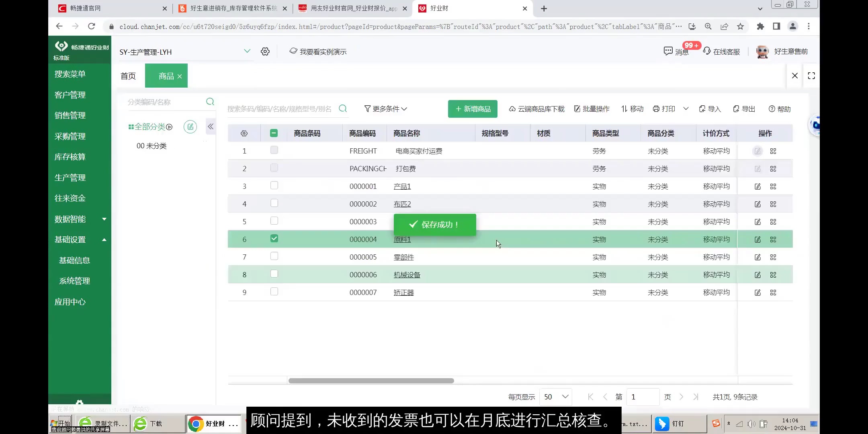Open the 打印 print tool
The width and height of the screenshot is (868, 434).
click(x=663, y=109)
